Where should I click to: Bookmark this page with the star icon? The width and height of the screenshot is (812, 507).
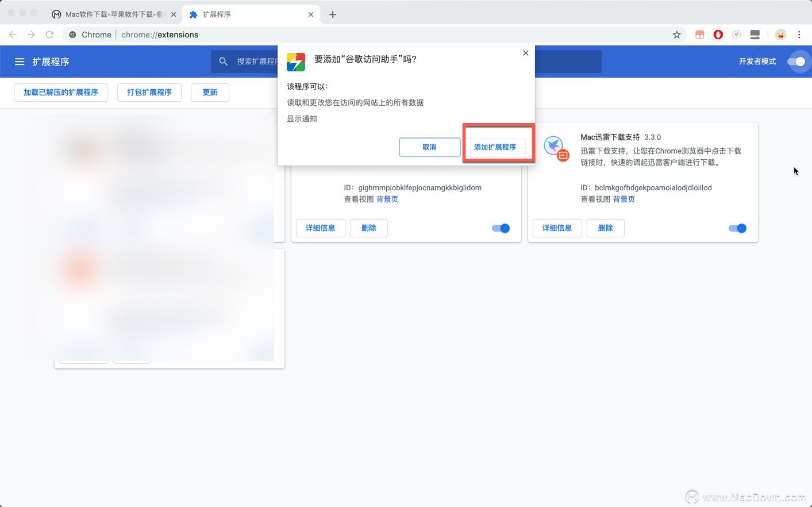pos(677,34)
